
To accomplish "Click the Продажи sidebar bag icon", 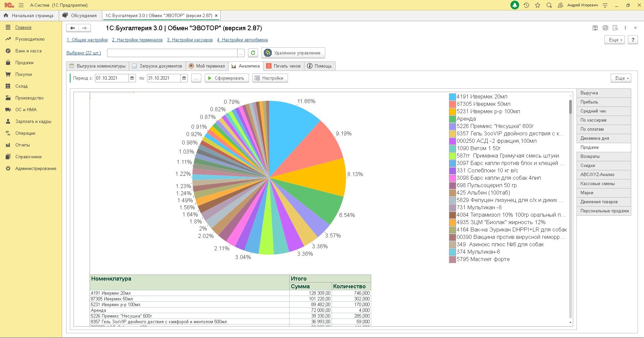I will [x=8, y=63].
